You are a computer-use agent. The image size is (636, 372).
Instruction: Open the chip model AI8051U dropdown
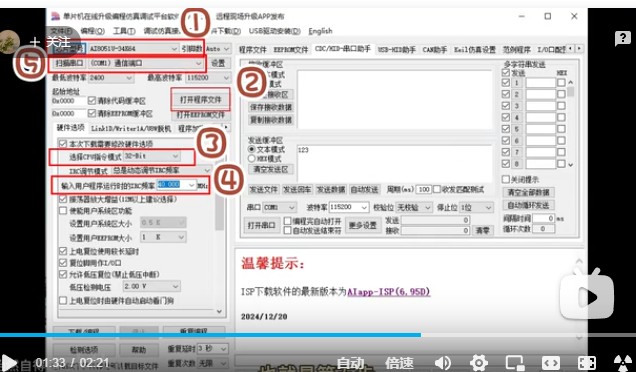click(133, 48)
